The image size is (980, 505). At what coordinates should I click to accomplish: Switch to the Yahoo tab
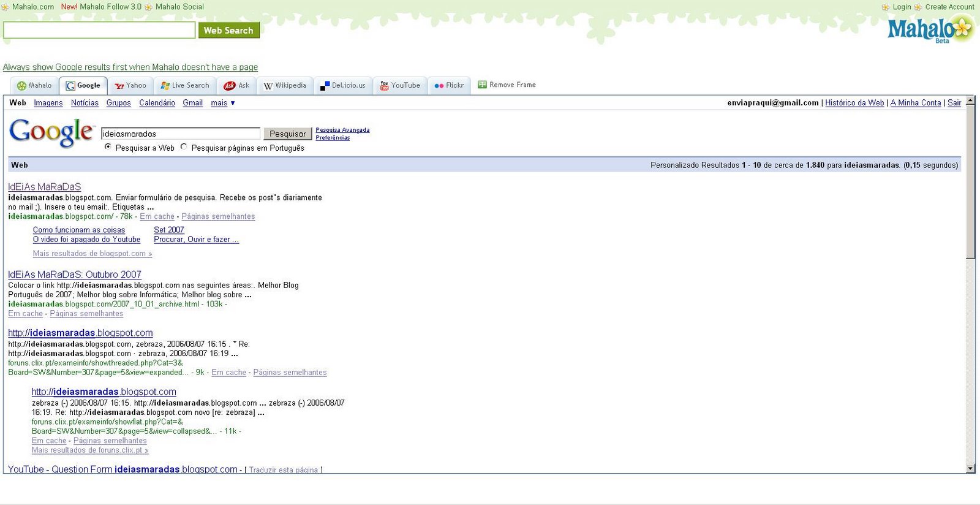(130, 86)
